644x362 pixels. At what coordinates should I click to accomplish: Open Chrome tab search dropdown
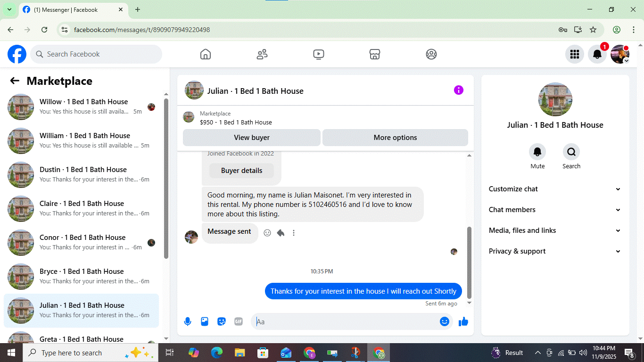[9, 9]
